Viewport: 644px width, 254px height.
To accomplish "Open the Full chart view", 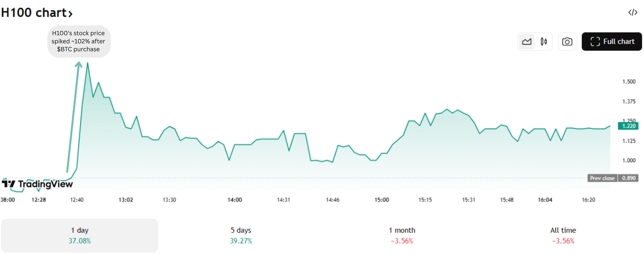I will 612,41.
